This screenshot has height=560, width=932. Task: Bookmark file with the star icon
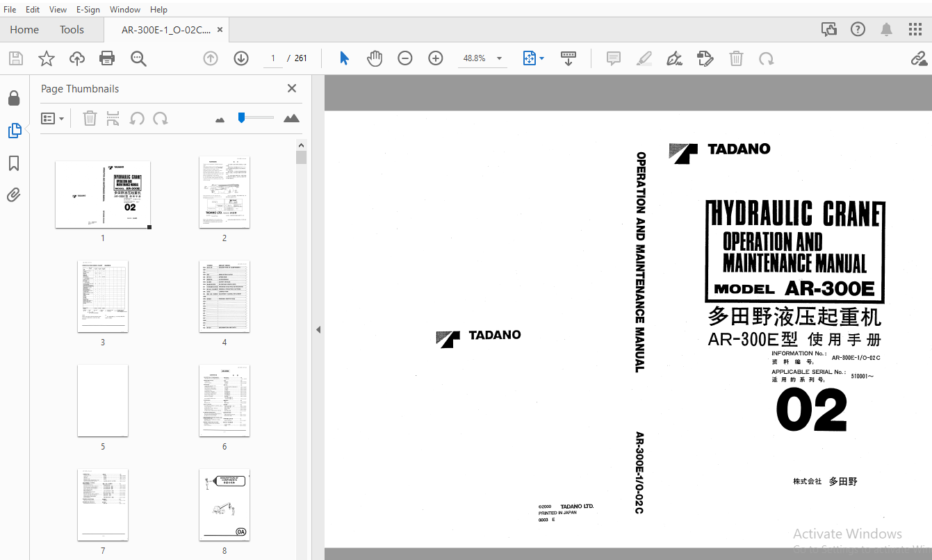(47, 58)
